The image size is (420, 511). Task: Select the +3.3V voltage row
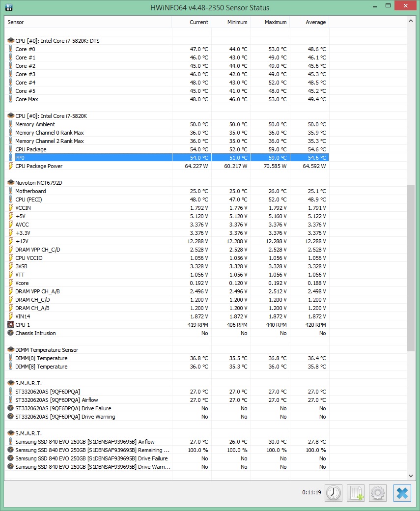(x=167, y=233)
